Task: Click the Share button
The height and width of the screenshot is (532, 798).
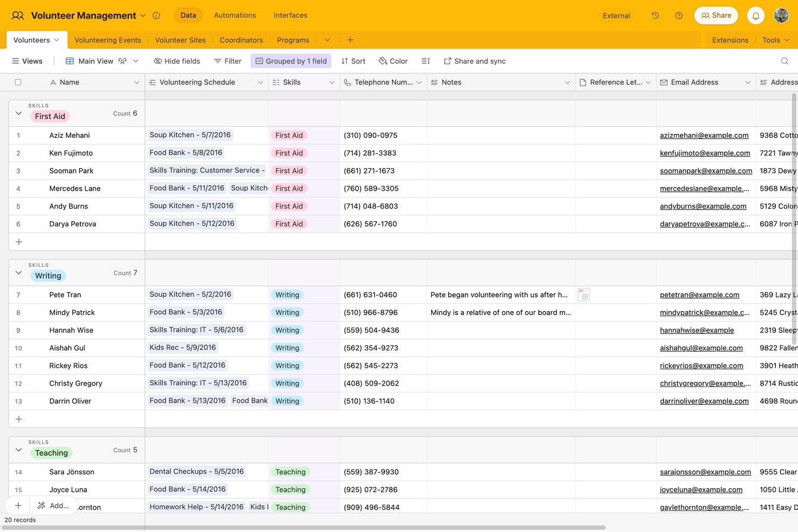Action: coord(716,15)
